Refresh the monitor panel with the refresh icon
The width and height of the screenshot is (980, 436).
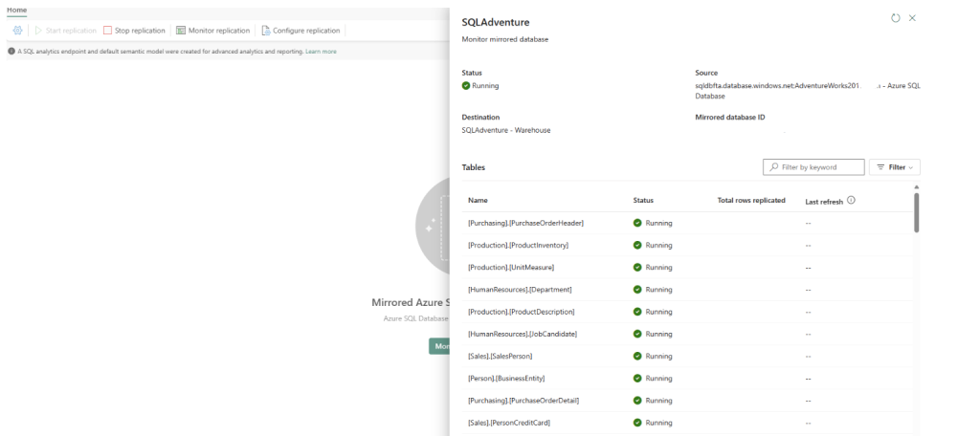pyautogui.click(x=895, y=18)
